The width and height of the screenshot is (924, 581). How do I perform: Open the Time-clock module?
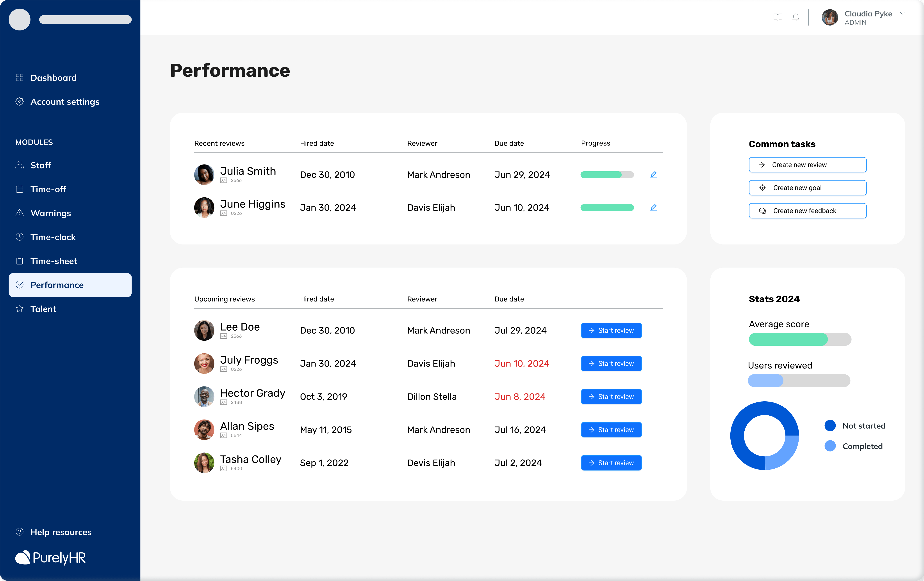(x=53, y=237)
